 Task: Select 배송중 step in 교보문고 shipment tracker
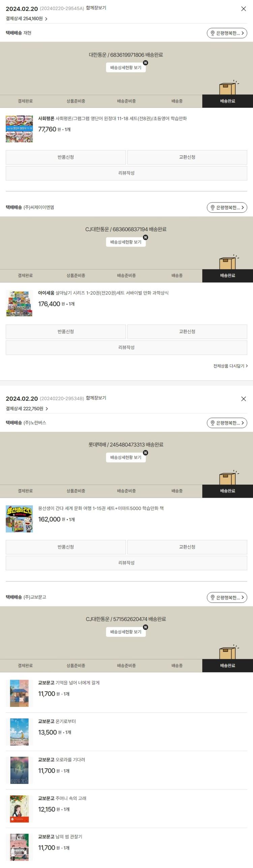[177, 666]
